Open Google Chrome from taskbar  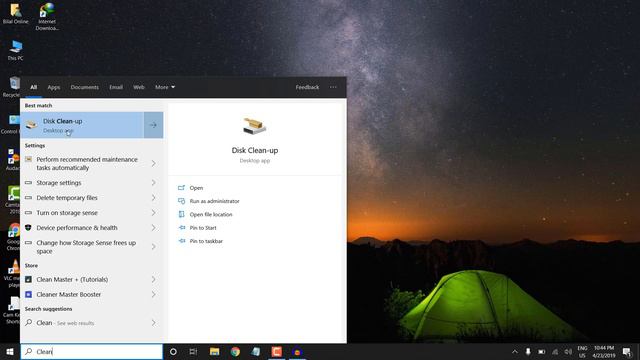click(235, 351)
